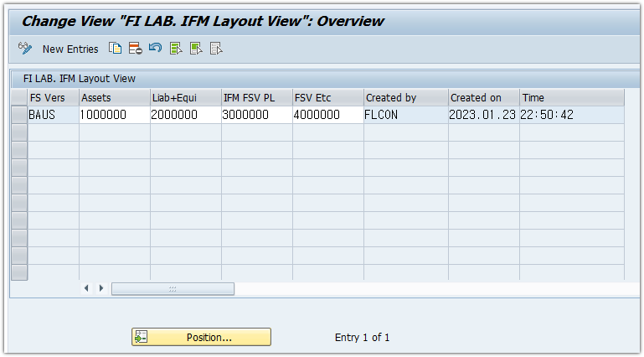The height and width of the screenshot is (357, 644).
Task: Click the Copy As icon
Action: click(x=116, y=49)
